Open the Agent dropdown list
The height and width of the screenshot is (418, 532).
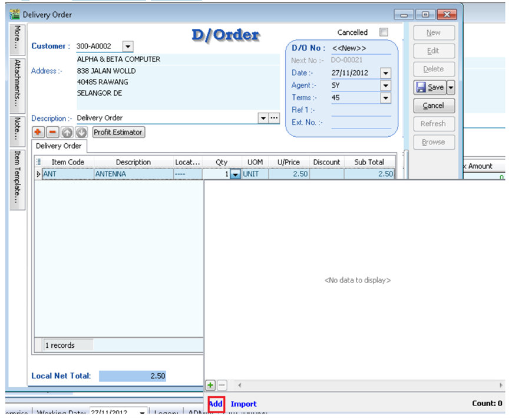click(x=385, y=85)
